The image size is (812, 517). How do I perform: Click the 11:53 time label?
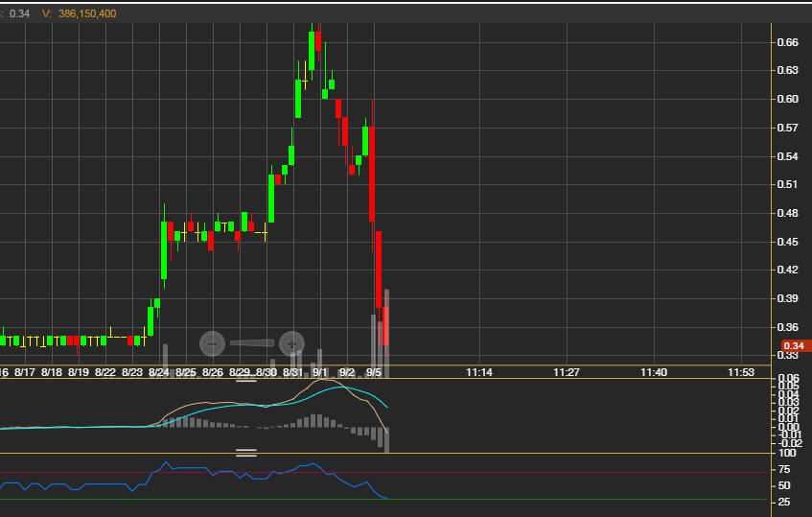[741, 372]
